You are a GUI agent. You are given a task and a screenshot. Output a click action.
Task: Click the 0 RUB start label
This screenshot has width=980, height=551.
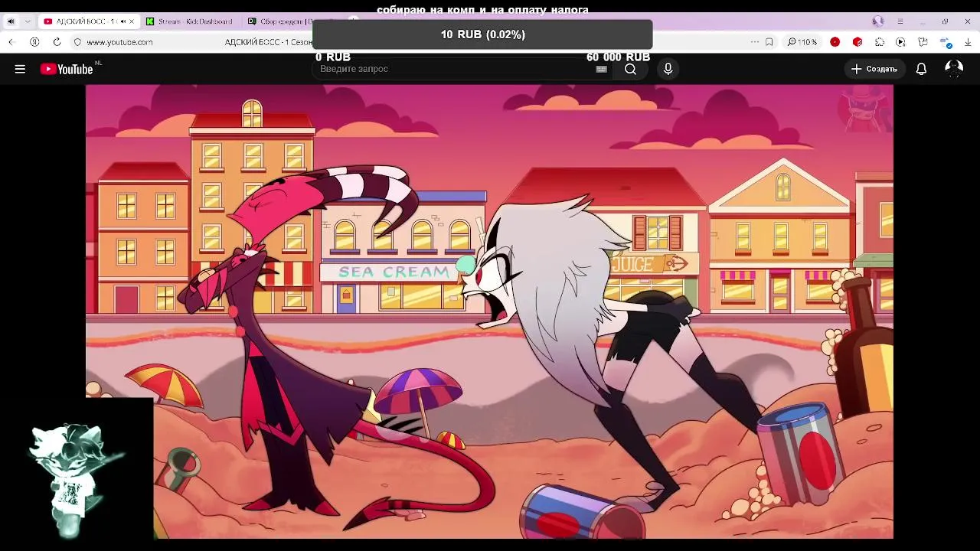point(333,57)
